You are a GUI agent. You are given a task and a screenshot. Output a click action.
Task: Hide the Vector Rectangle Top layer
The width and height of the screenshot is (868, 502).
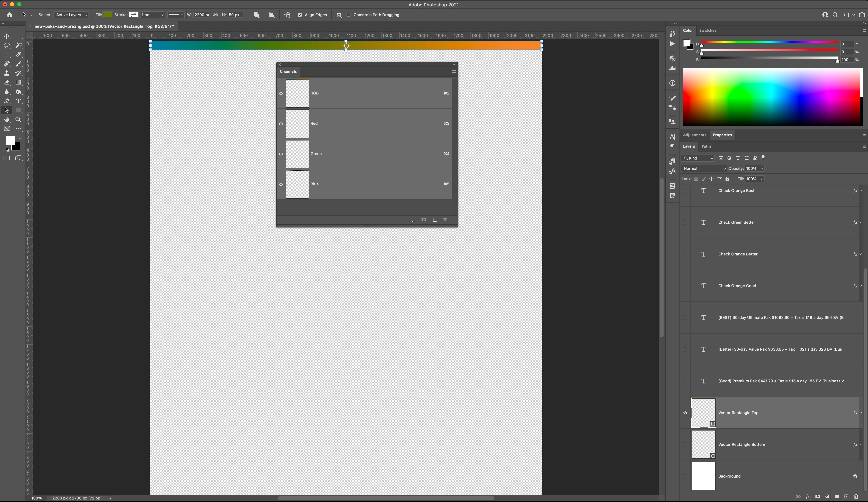click(x=685, y=413)
